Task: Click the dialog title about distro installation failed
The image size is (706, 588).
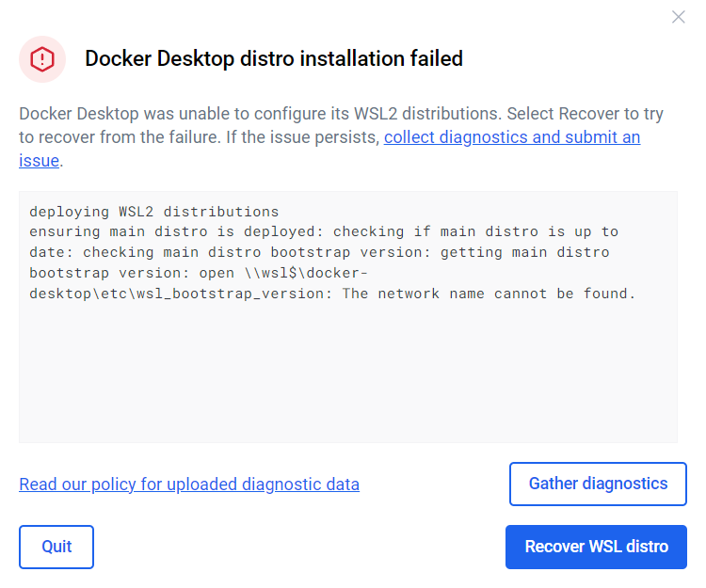Action: [x=274, y=59]
